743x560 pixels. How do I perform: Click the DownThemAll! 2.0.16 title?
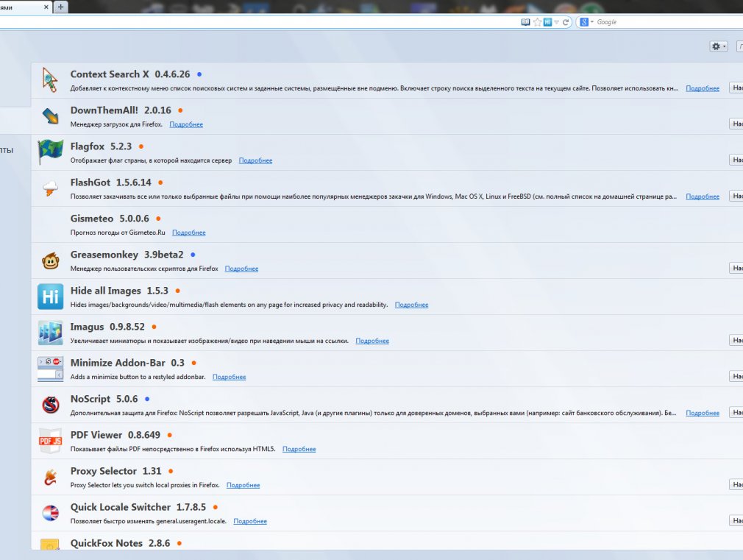pyautogui.click(x=121, y=110)
